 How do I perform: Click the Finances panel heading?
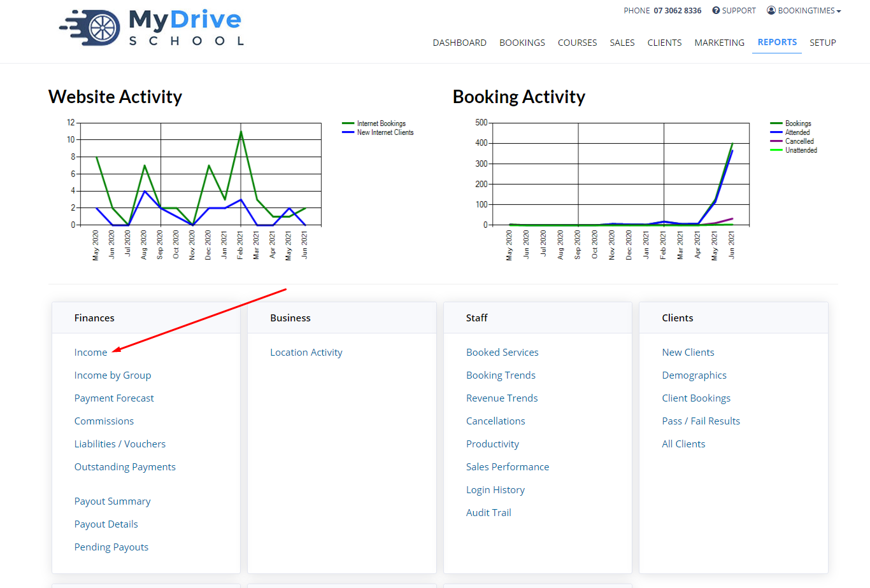point(94,318)
